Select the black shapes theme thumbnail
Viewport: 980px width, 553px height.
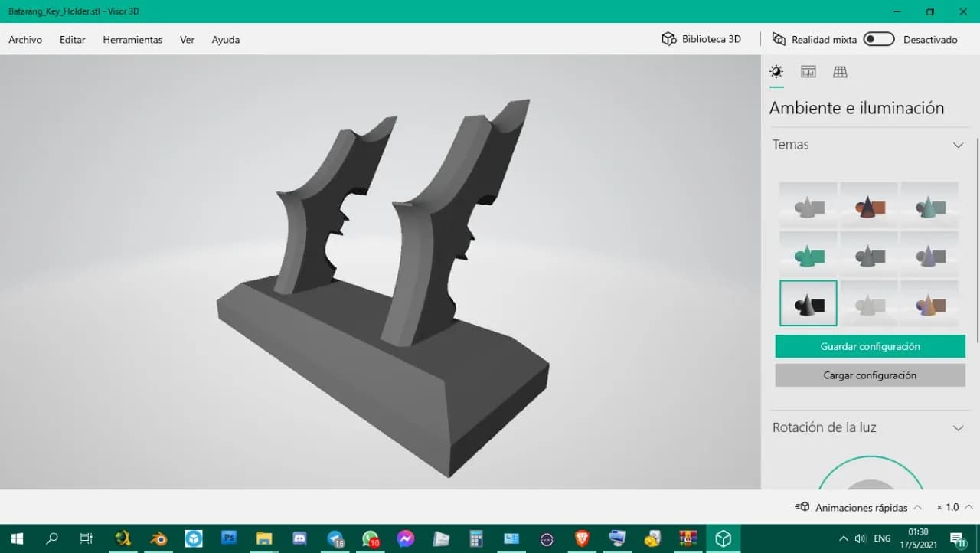pos(808,303)
